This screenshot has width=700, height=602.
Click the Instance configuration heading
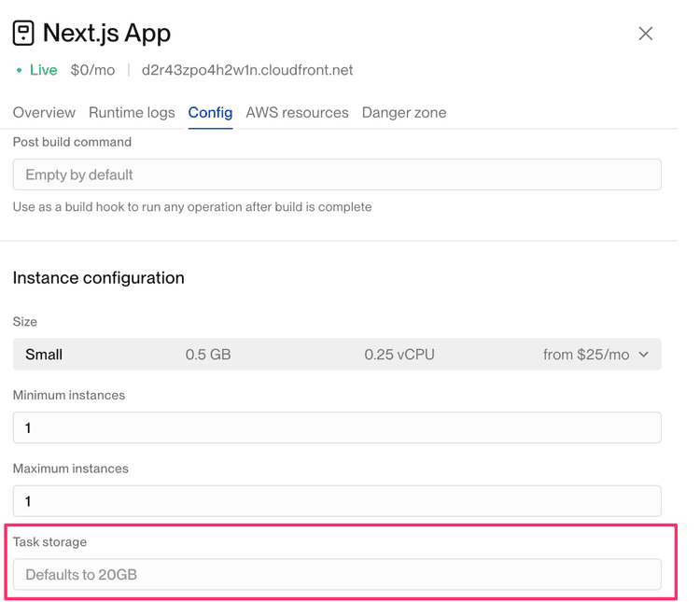(x=98, y=278)
